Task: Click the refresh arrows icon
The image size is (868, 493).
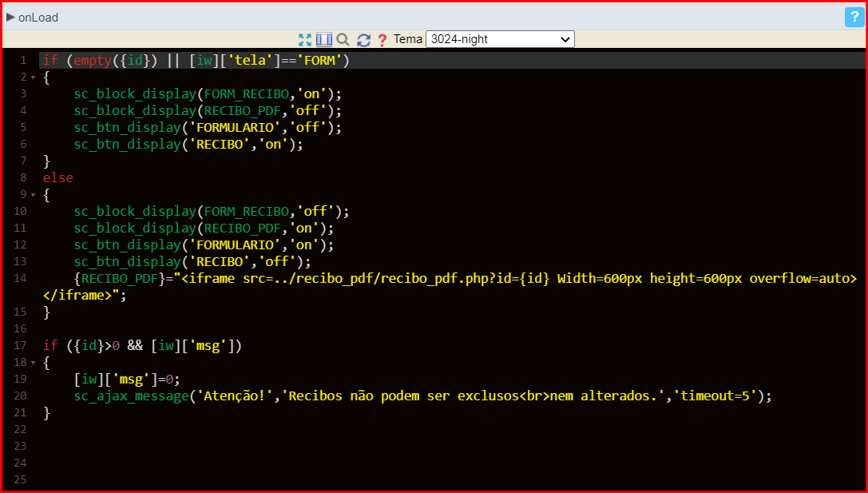Action: [x=363, y=39]
